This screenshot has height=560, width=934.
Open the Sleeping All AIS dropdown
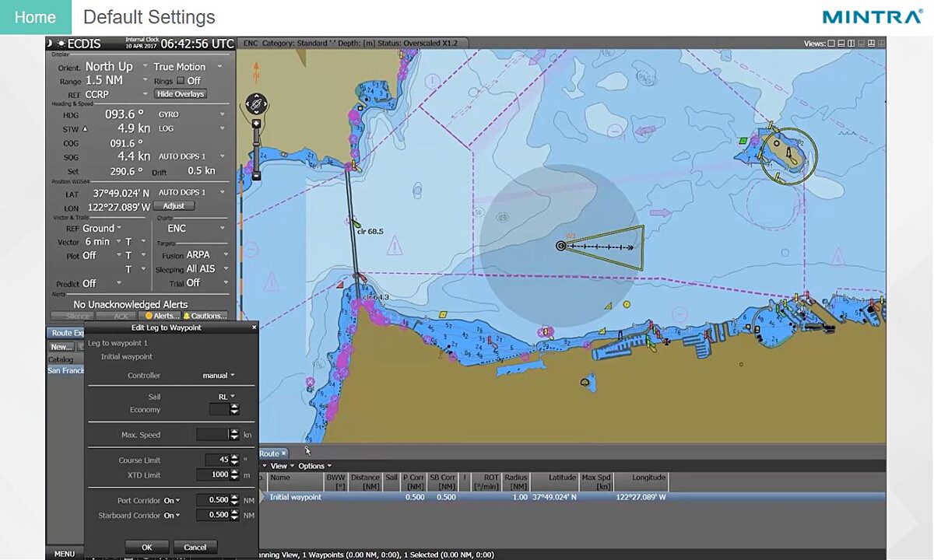coord(207,269)
